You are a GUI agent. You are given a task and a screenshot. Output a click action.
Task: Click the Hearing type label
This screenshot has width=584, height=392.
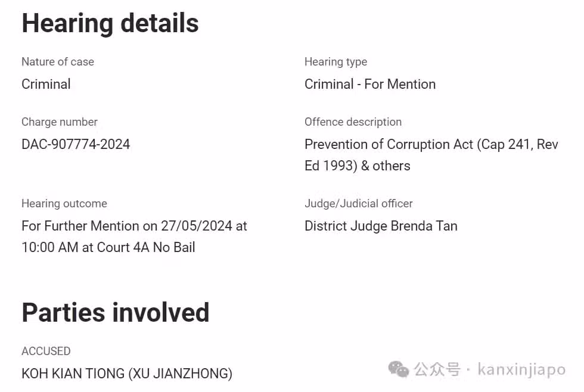coord(336,62)
